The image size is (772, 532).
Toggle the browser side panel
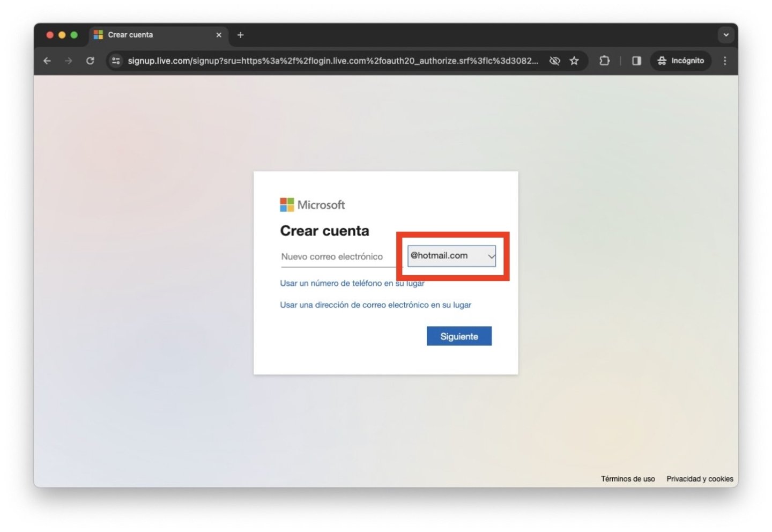(636, 61)
